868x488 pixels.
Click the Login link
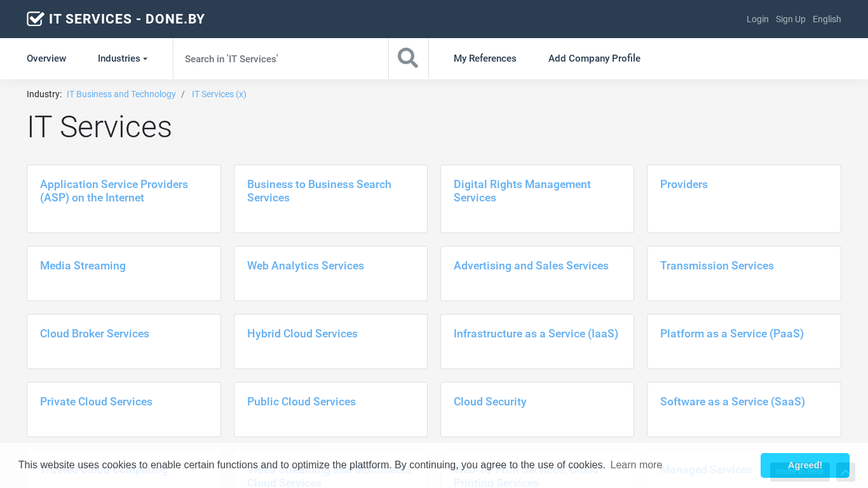(x=757, y=19)
